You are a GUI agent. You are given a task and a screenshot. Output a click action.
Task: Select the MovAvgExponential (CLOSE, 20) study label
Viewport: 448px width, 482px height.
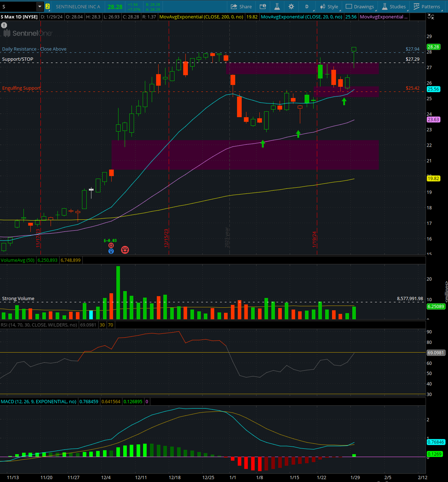[x=302, y=17]
